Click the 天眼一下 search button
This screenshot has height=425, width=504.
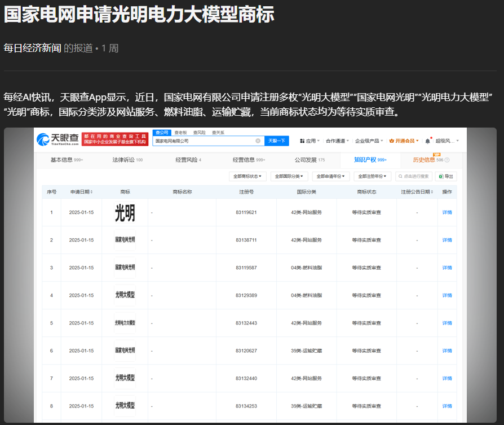277,141
